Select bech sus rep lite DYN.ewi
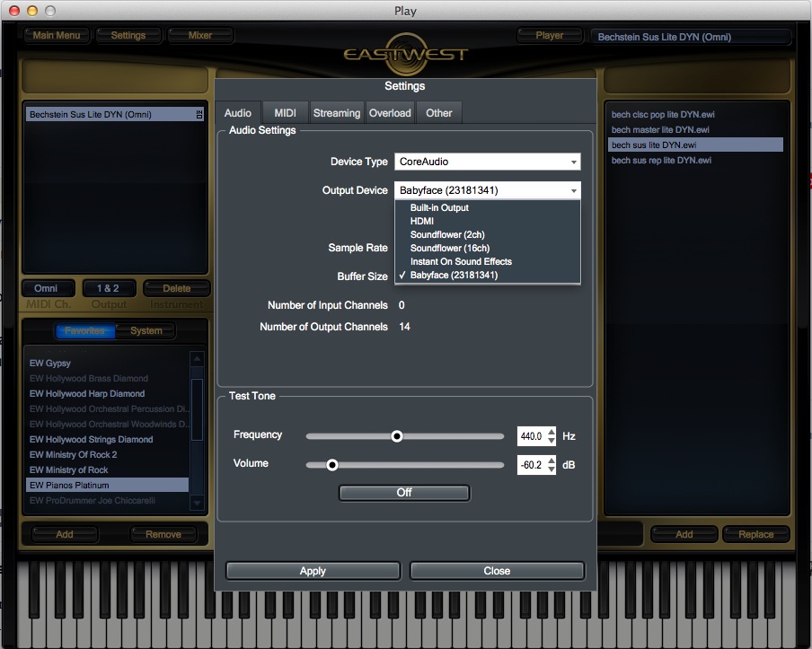 [695, 160]
